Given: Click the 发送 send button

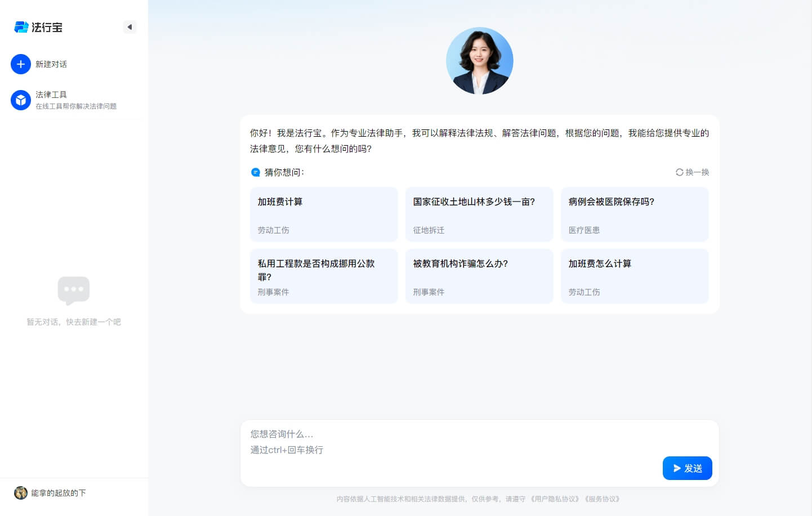Looking at the screenshot, I should [x=688, y=468].
